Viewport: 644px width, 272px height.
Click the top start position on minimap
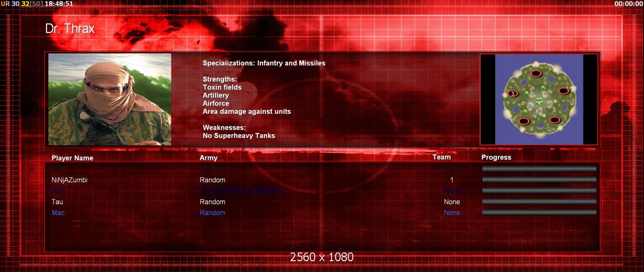(536, 73)
